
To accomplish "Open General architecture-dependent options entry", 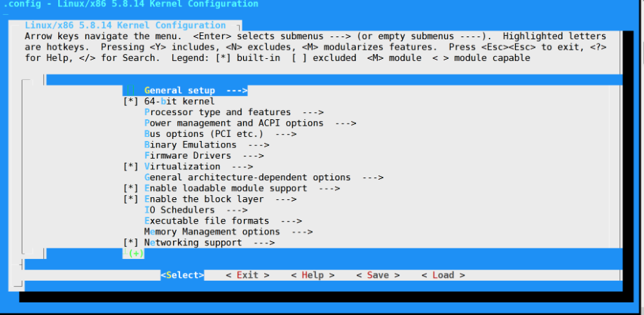I will click(x=263, y=177).
